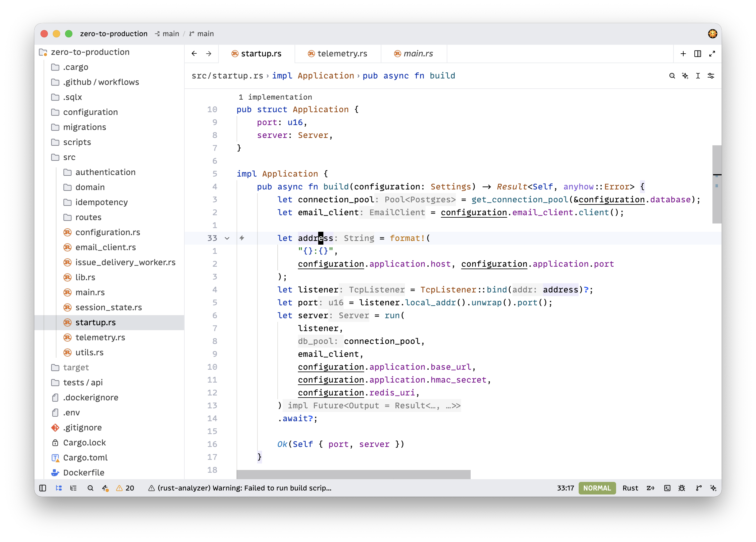756x542 pixels.
Task: Open the zero-to-production project menu
Action: [114, 34]
